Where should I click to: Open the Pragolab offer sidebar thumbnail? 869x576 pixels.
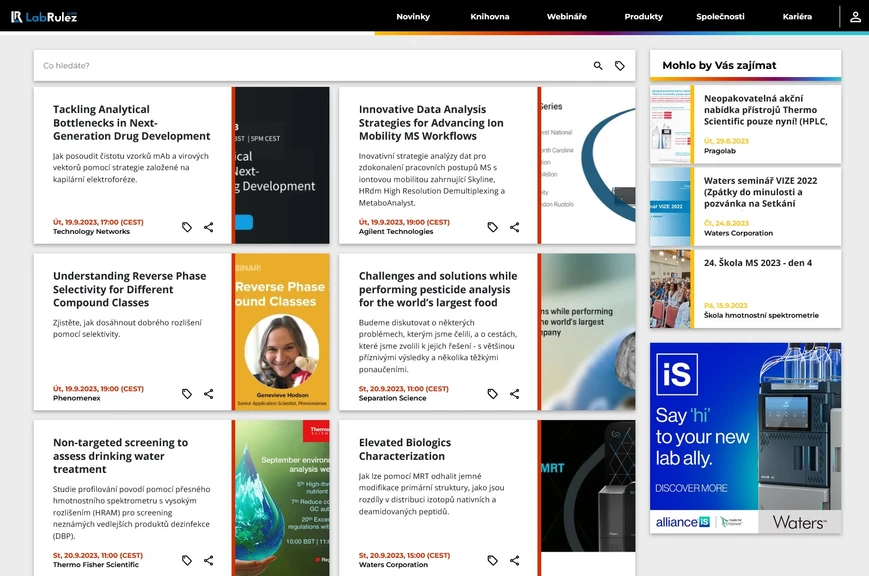point(670,124)
